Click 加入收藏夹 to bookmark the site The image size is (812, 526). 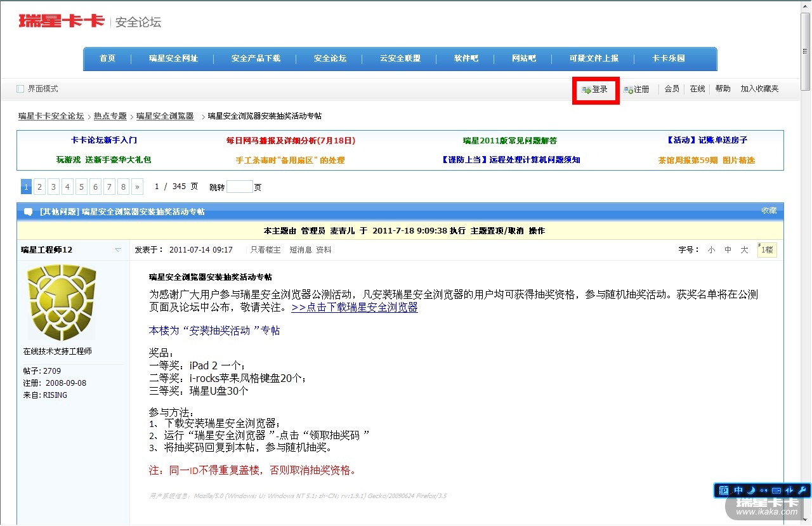click(759, 89)
